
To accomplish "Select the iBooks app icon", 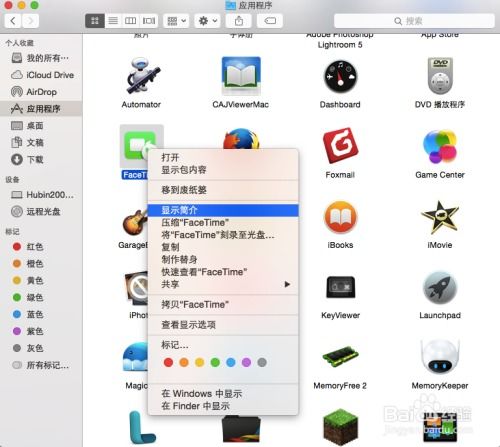I will [340, 217].
